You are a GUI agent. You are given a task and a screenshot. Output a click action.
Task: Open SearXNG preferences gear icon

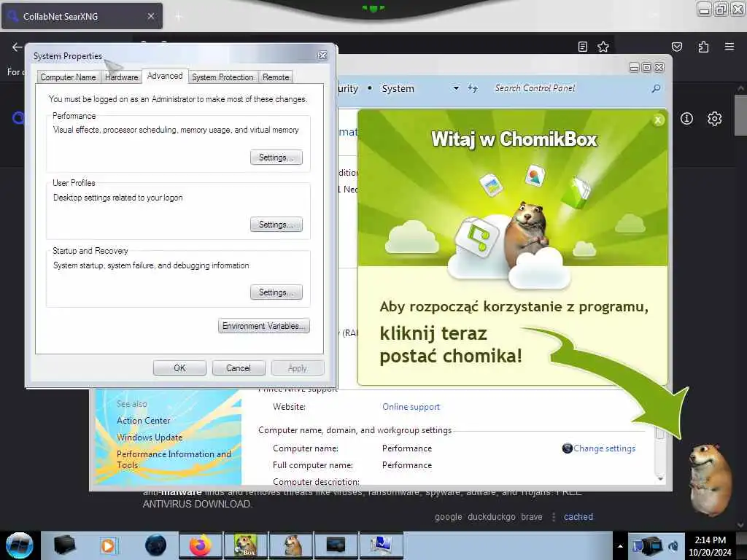point(715,119)
